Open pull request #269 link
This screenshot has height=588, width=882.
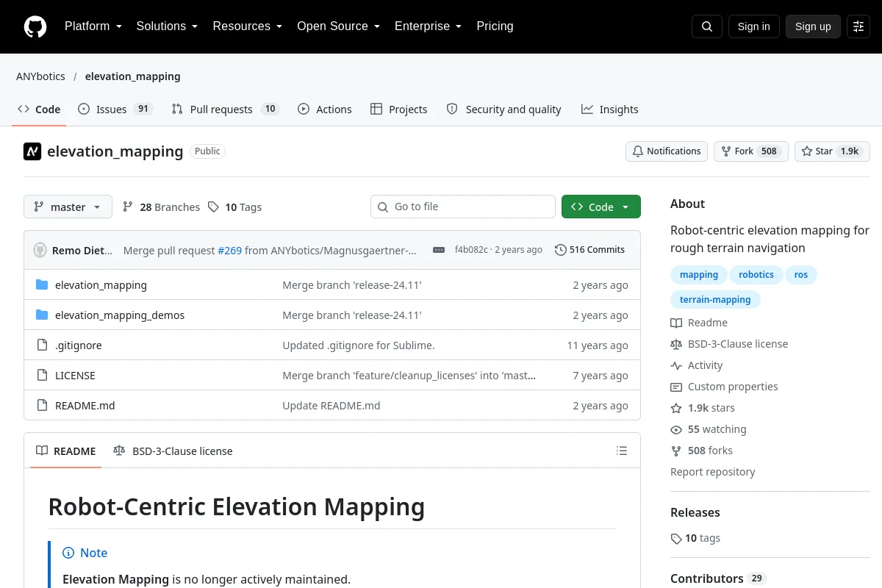coord(229,250)
